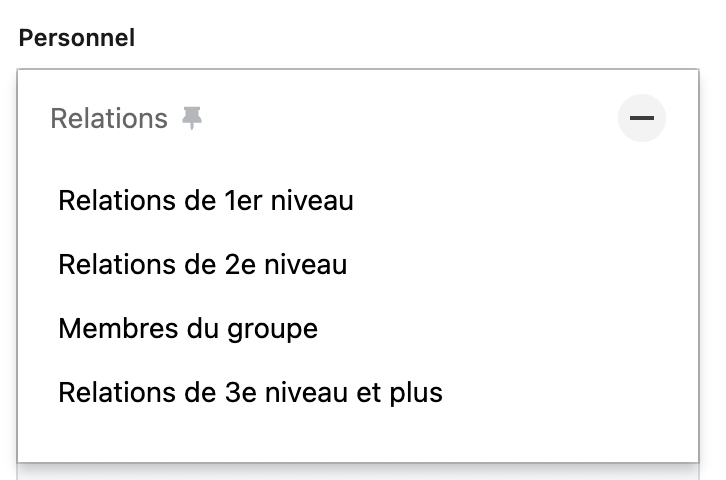Filter by third-level and beyond connections
This screenshot has width=726, height=480.
click(250, 393)
